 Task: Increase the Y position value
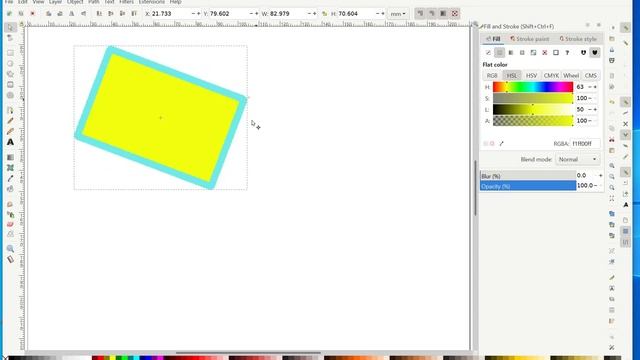pyautogui.click(x=257, y=13)
